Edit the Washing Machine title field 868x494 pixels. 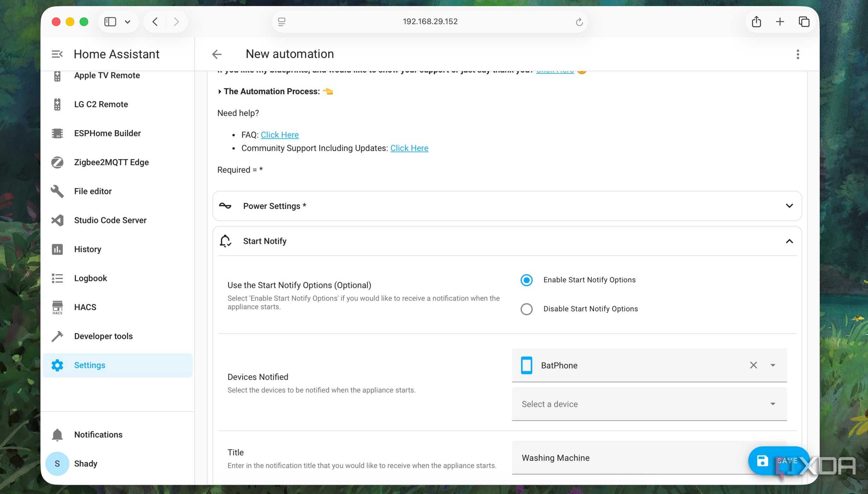click(649, 458)
